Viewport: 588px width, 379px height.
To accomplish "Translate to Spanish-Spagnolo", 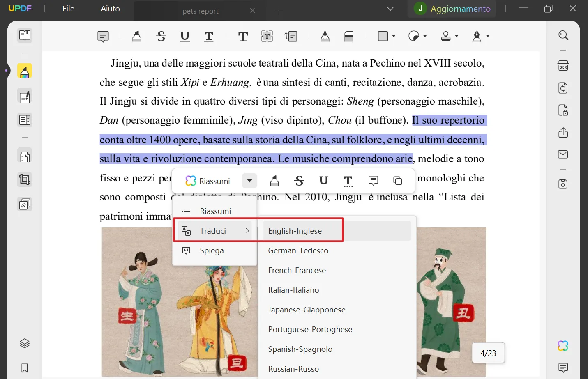I will [x=337, y=349].
